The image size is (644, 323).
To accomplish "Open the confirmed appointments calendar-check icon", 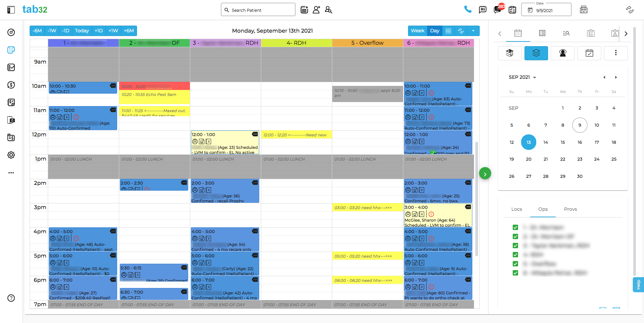I will tap(589, 53).
